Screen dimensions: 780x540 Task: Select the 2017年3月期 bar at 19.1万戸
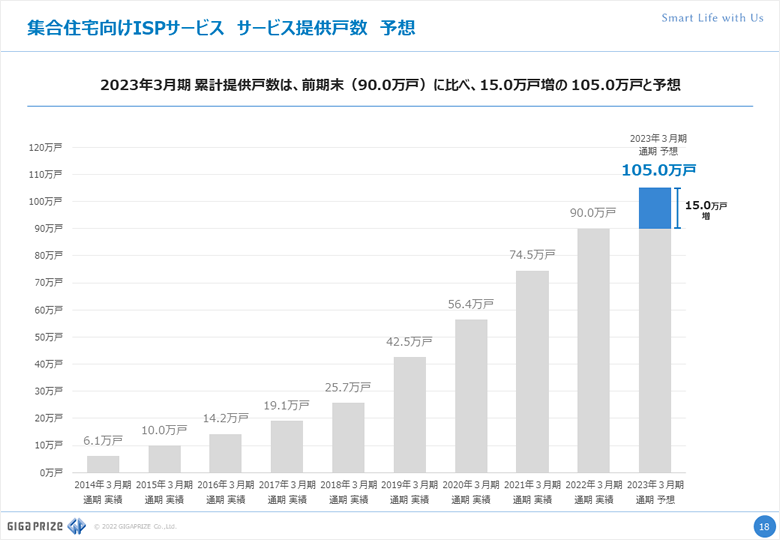pyautogui.click(x=287, y=446)
